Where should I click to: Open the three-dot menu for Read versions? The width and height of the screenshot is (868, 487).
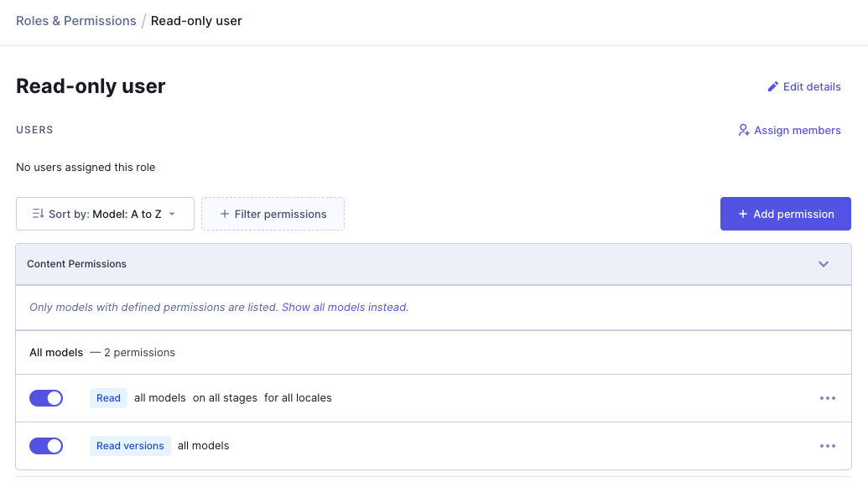coord(828,446)
